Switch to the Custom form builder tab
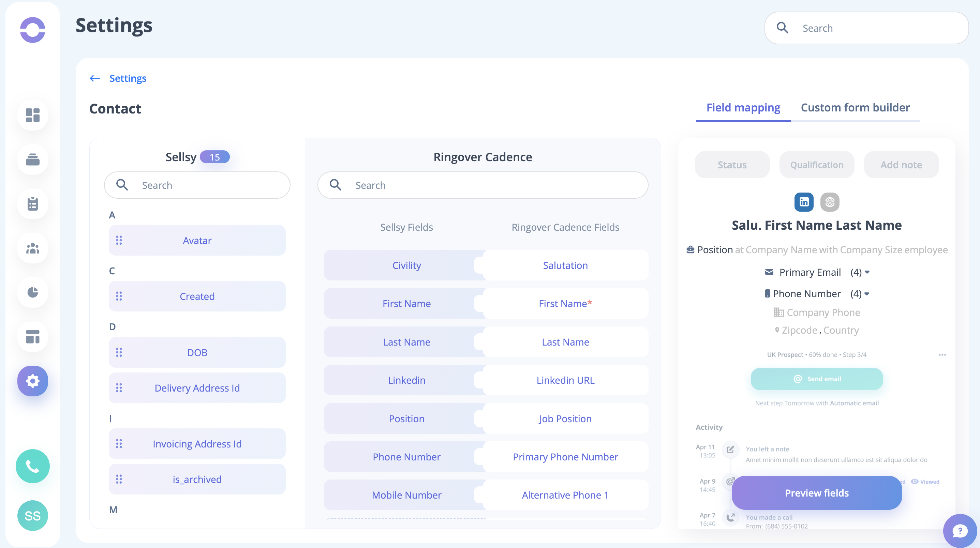 point(855,108)
